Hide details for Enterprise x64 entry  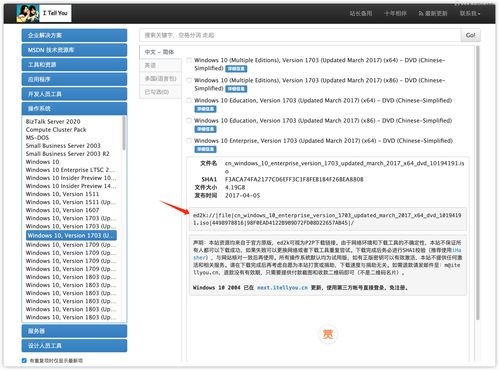[205, 149]
